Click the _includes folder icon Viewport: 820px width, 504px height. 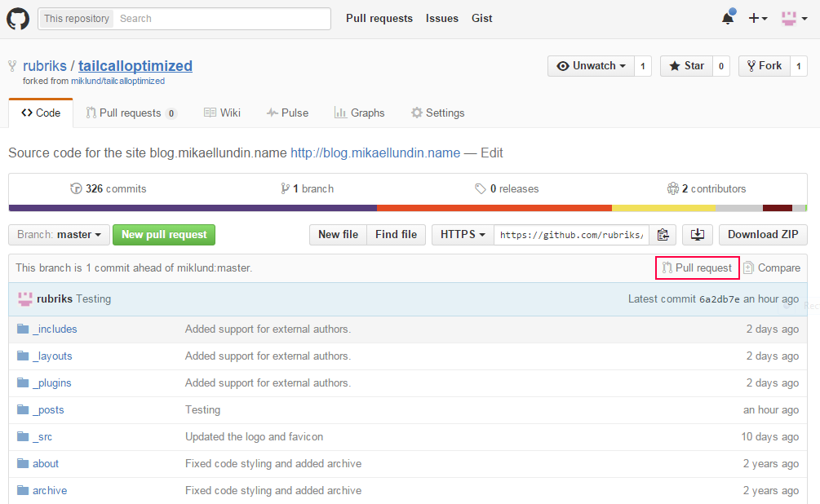23,329
